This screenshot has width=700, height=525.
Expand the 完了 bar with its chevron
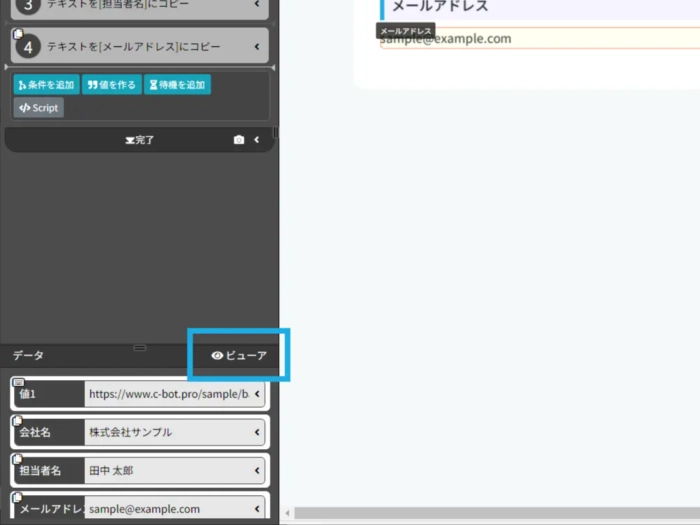point(256,140)
